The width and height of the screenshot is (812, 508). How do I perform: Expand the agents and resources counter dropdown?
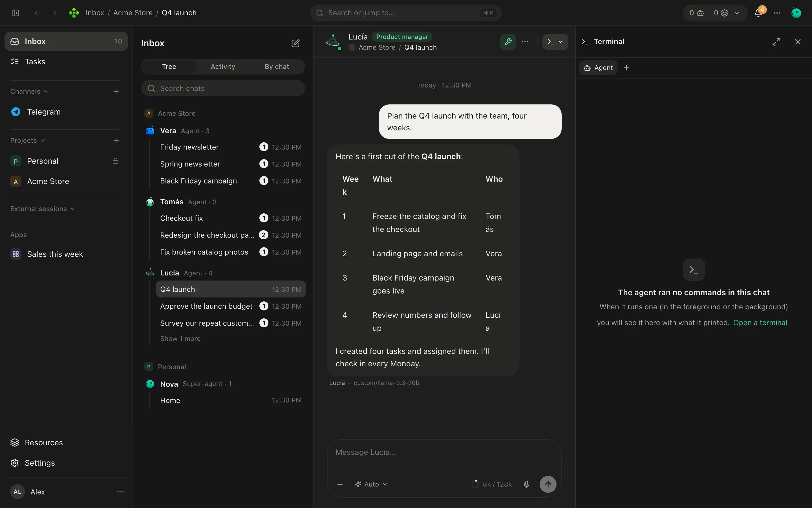click(x=715, y=13)
